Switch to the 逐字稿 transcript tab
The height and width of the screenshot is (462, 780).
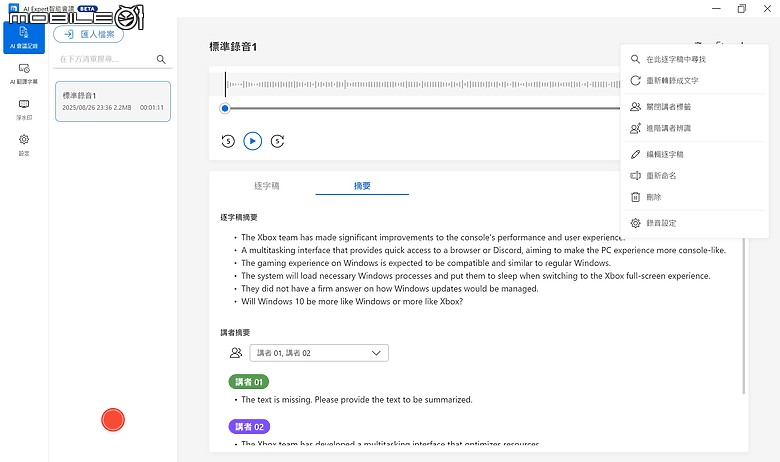click(267, 186)
